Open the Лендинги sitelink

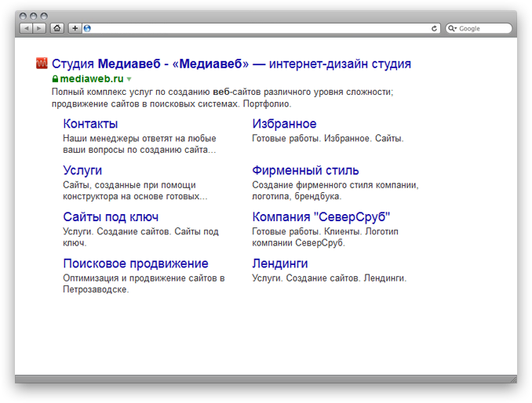click(280, 263)
